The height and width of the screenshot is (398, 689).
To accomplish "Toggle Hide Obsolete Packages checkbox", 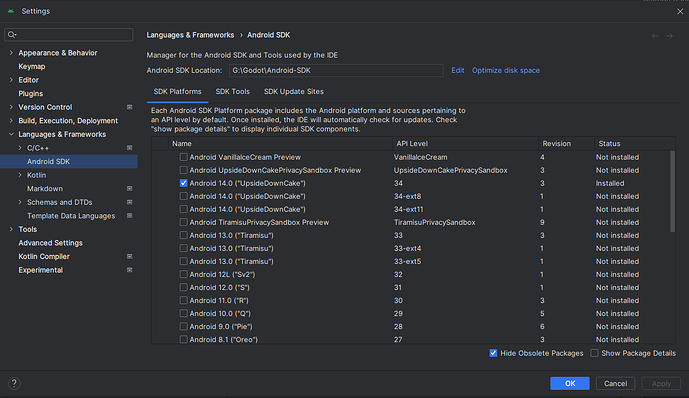I will point(493,353).
